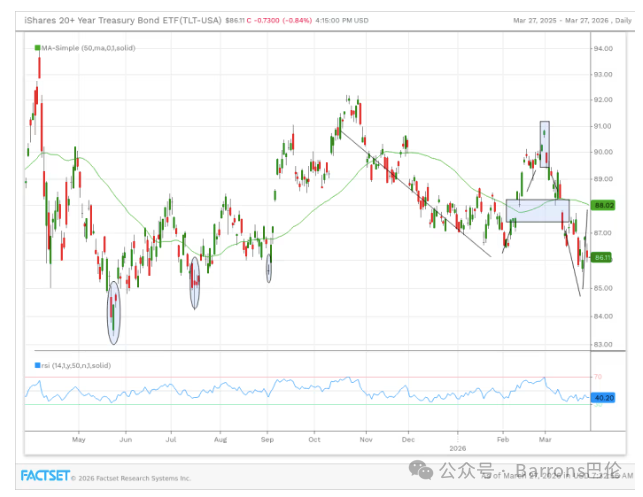Click the (-0.84%) percent change value
643x497 pixels.
(x=297, y=21)
